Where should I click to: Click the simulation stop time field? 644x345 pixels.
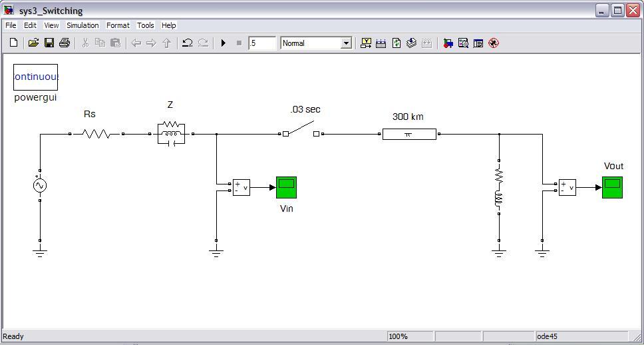click(262, 43)
